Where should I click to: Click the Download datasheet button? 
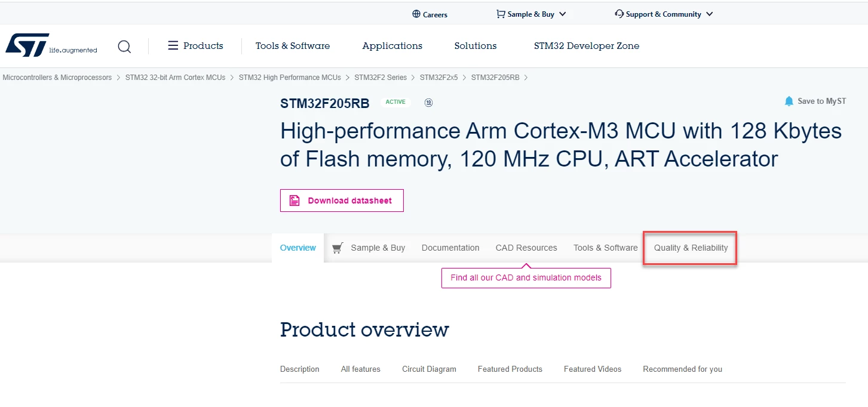click(x=342, y=201)
